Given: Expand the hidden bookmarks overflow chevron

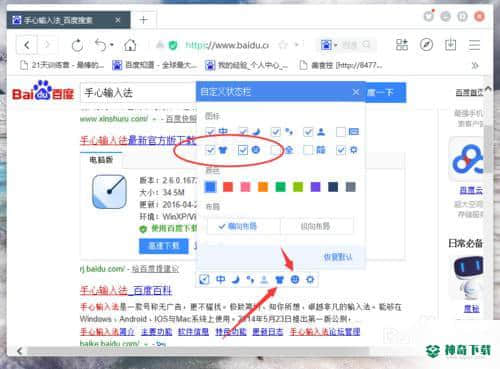Looking at the screenshot, I should 475,65.
